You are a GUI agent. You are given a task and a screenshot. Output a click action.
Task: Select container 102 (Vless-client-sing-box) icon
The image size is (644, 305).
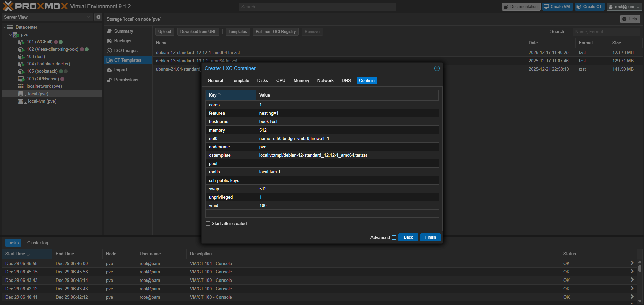point(21,49)
